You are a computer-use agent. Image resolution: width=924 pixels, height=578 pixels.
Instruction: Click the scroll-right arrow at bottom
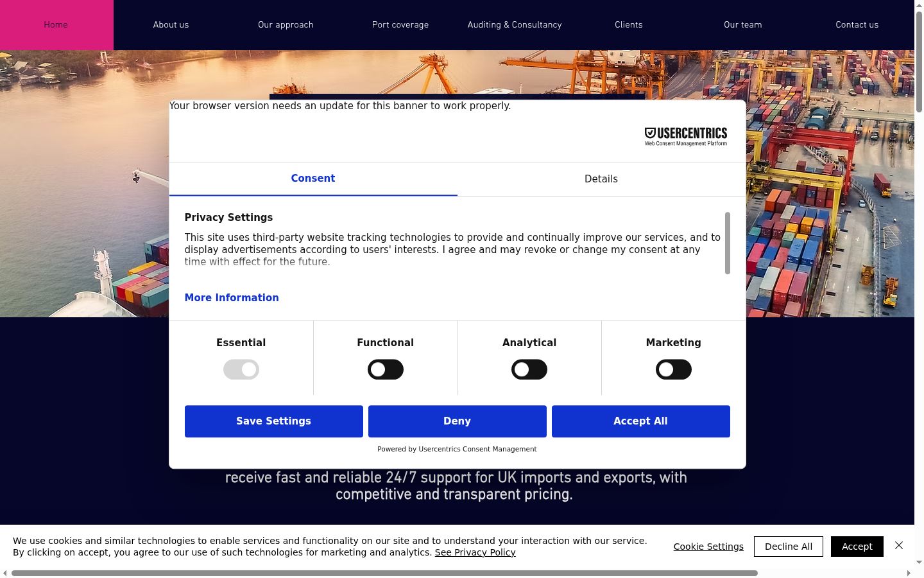[909, 573]
